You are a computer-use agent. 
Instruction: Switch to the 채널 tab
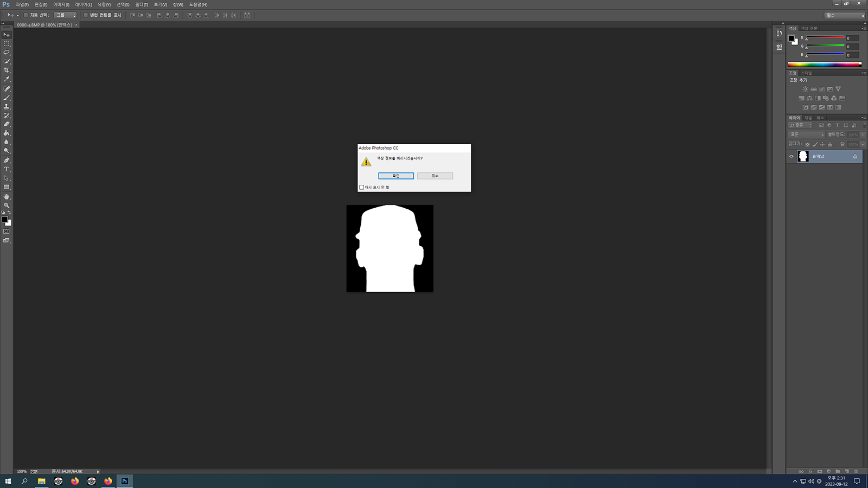coord(808,118)
